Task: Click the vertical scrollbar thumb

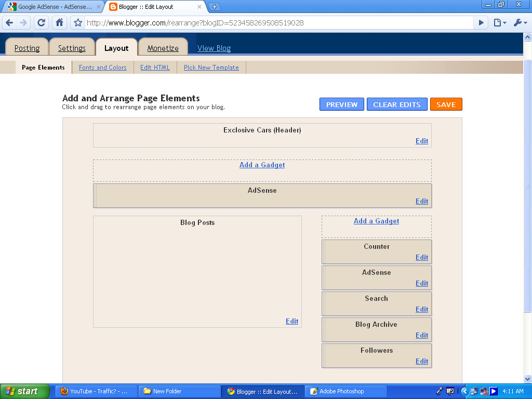Action: pos(528,186)
